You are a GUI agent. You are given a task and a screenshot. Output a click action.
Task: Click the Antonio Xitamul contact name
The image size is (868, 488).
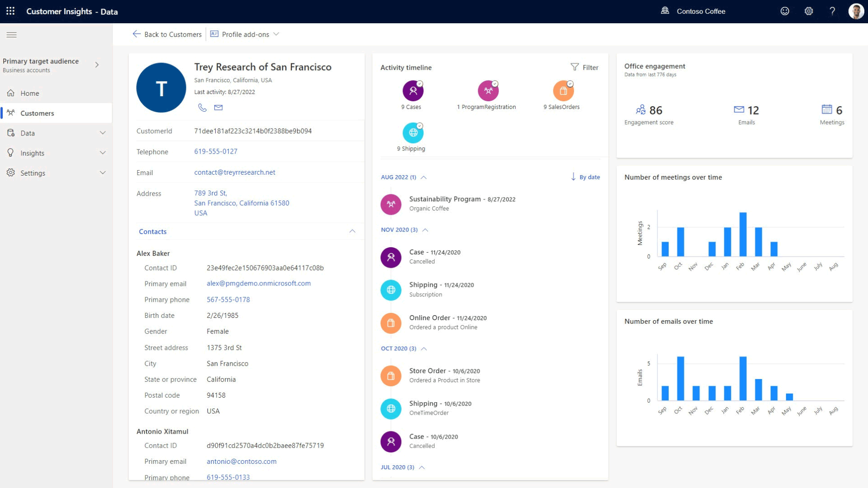pos(162,431)
